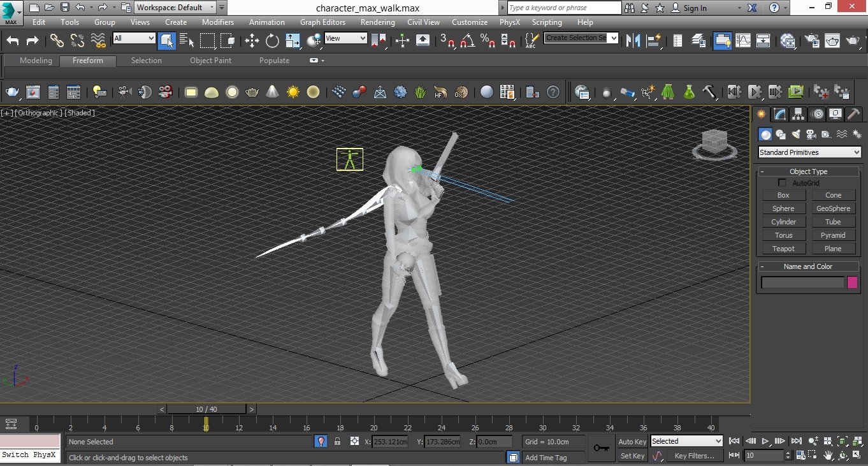This screenshot has height=466, width=868.
Task: Expand the ribbon options arrow after Populate
Action: click(323, 61)
